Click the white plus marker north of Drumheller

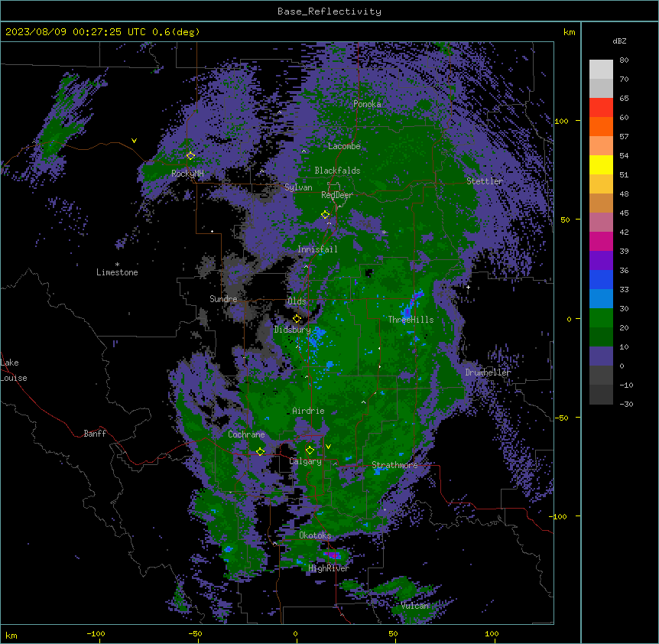[468, 287]
